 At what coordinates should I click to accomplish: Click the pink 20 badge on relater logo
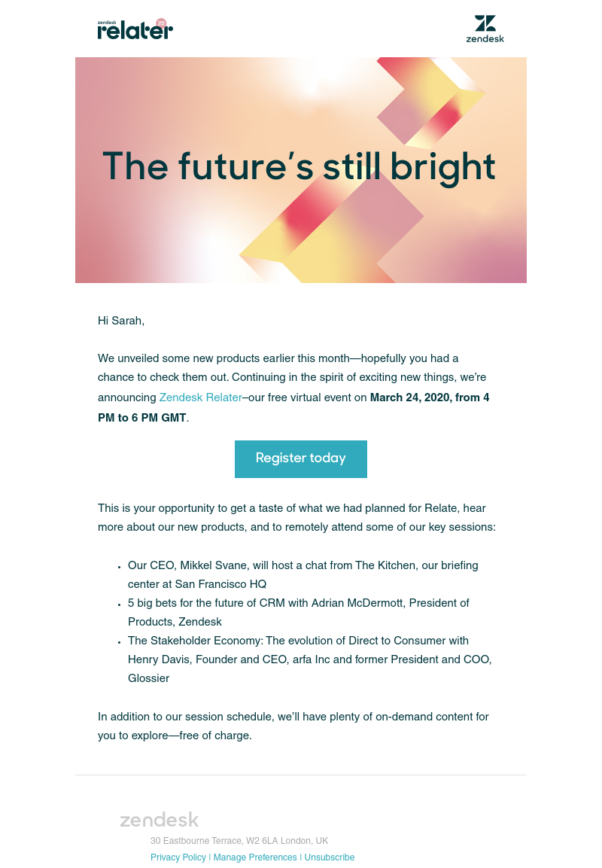point(161,23)
